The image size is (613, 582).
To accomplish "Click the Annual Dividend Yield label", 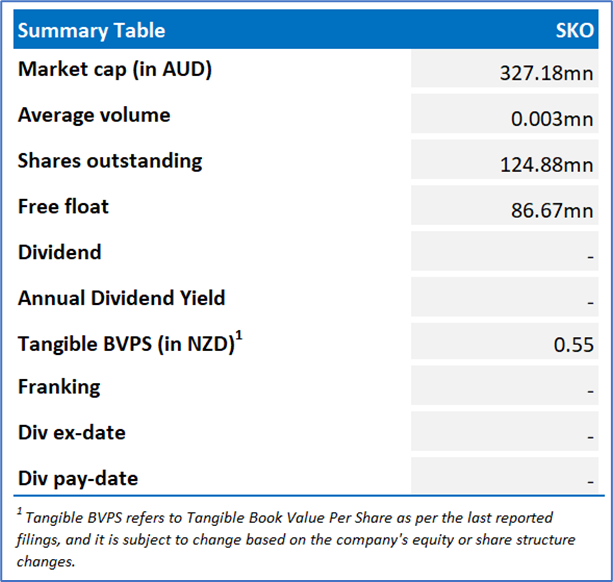I will click(x=121, y=298).
